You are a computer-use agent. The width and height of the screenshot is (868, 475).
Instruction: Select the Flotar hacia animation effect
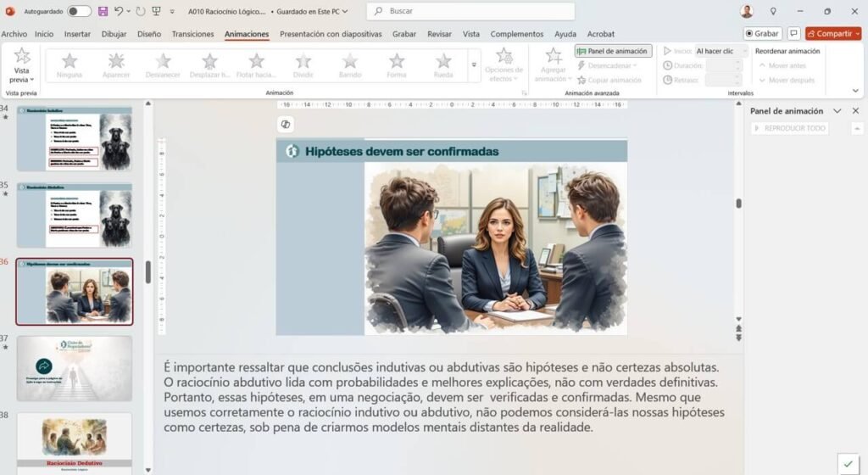(256, 65)
